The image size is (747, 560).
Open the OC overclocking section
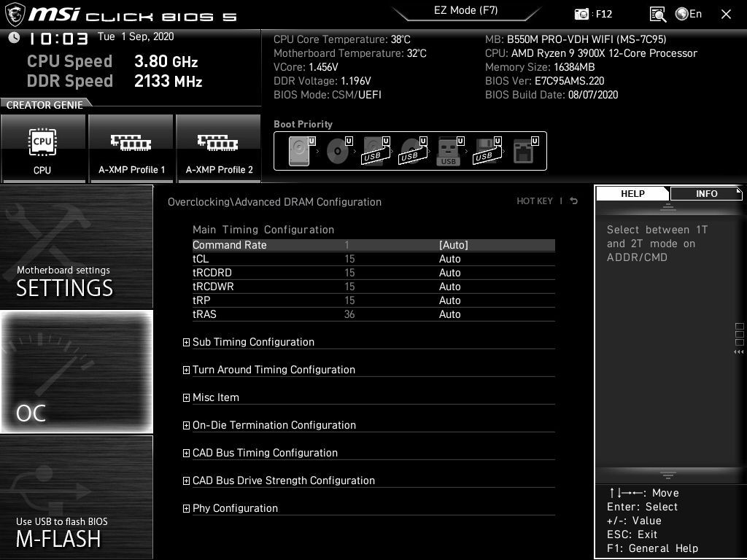[x=76, y=371]
